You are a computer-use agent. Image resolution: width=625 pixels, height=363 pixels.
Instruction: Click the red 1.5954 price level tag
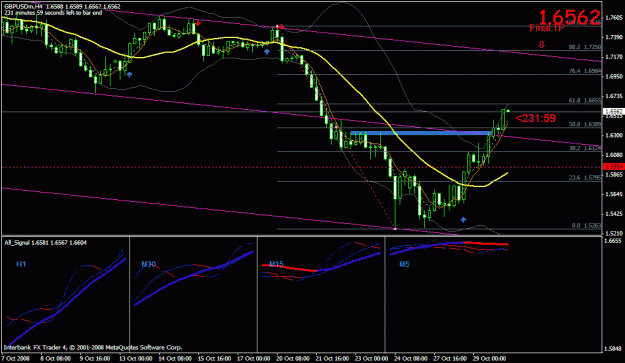coord(614,167)
